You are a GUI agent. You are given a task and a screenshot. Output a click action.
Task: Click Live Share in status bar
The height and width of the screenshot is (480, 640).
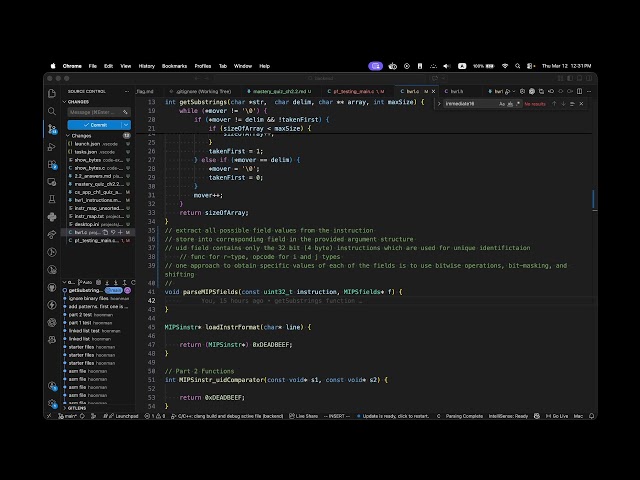pyautogui.click(x=303, y=416)
